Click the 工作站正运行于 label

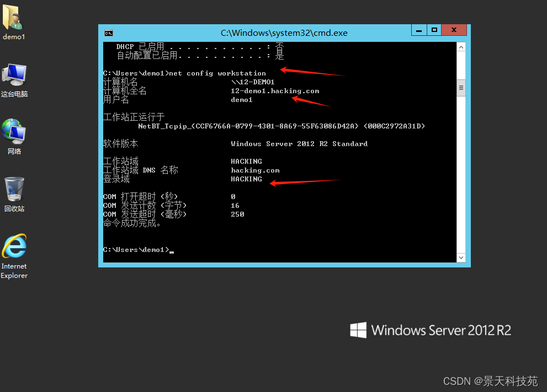134,117
